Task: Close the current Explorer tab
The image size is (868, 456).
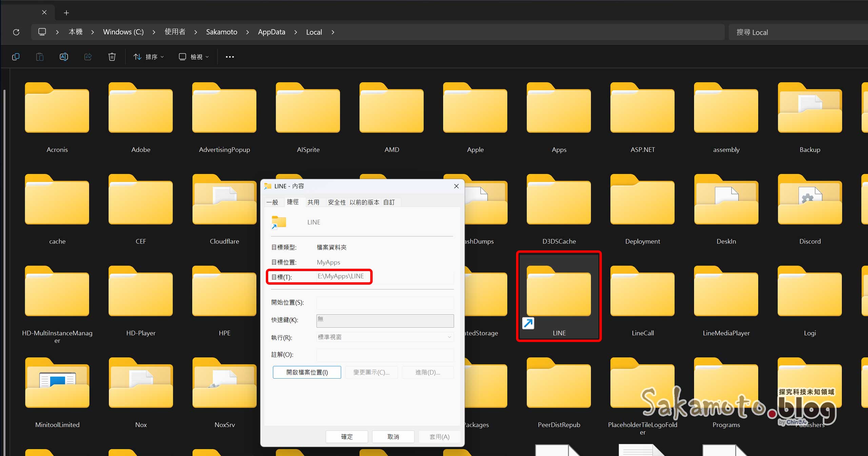Action: click(44, 12)
